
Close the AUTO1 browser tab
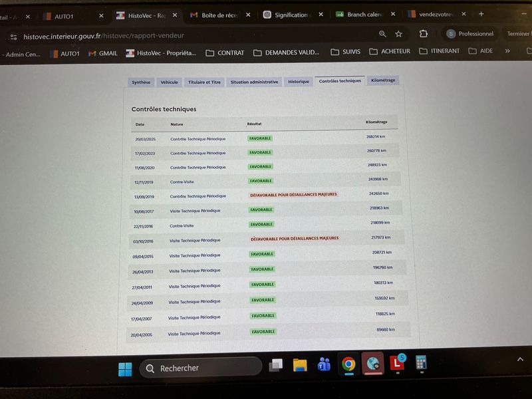[101, 16]
